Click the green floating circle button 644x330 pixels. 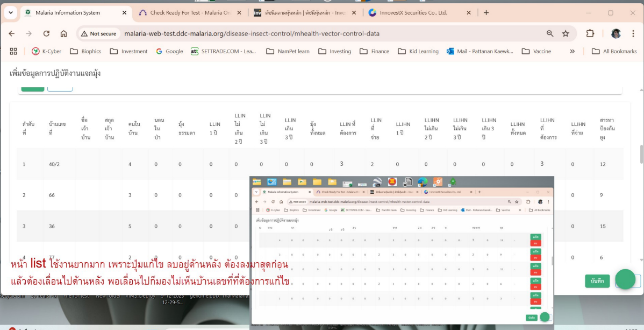(x=625, y=279)
